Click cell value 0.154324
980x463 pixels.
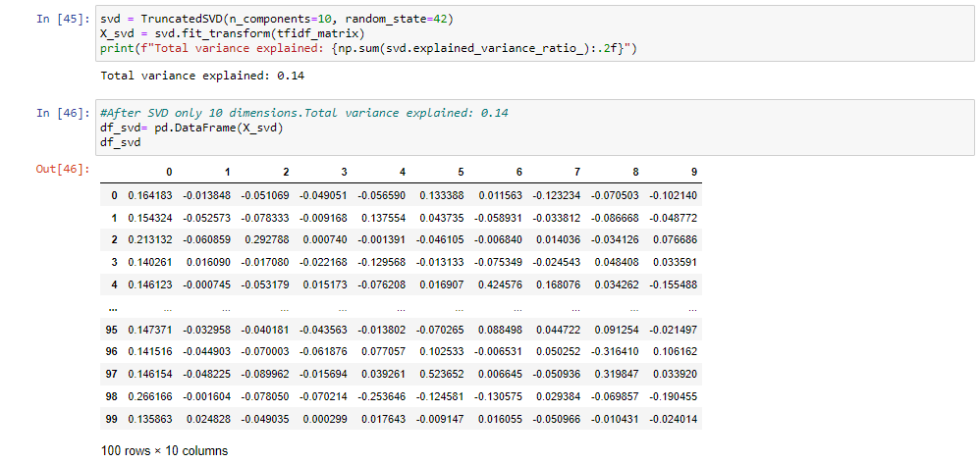[x=150, y=219]
